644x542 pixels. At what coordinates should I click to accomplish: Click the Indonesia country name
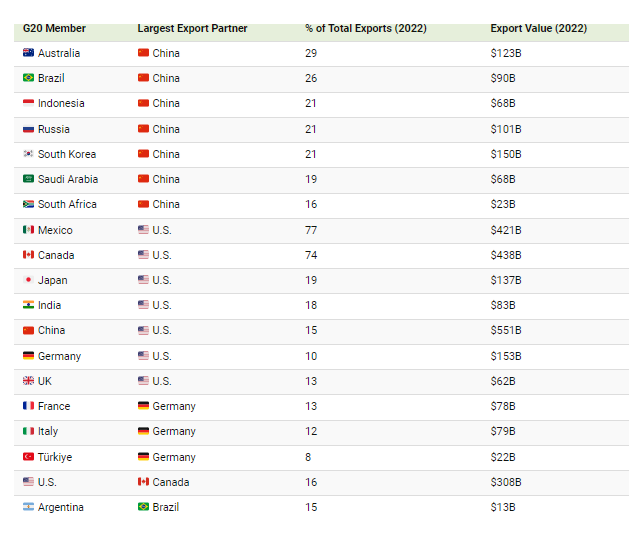(x=61, y=103)
